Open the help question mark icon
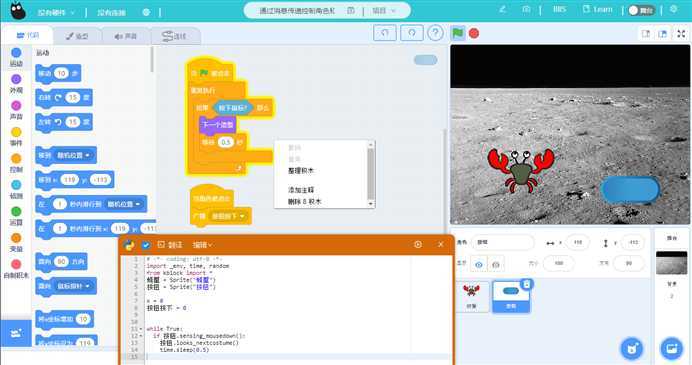Screen dimensions: 692x365 click(x=435, y=33)
